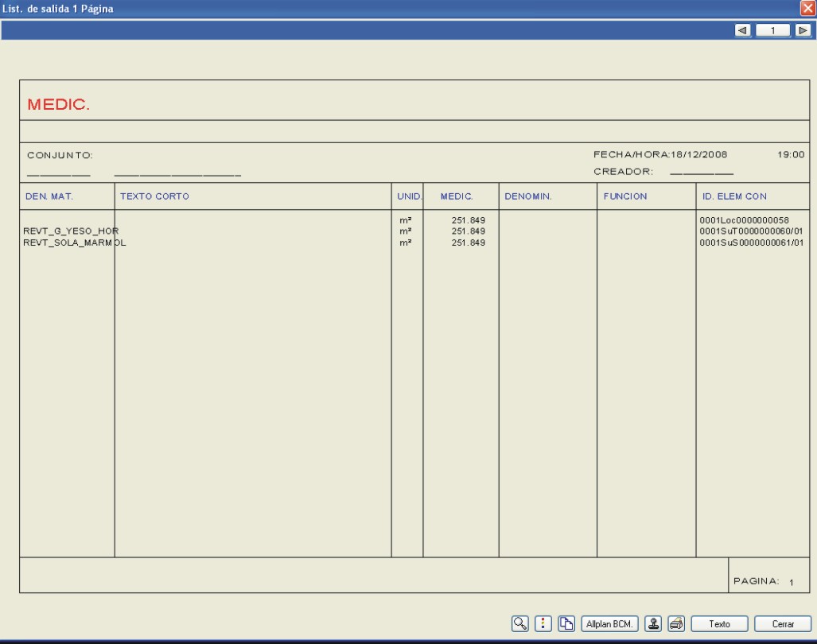Click the DENOMIN. column header
The image size is (817, 644).
(x=528, y=196)
